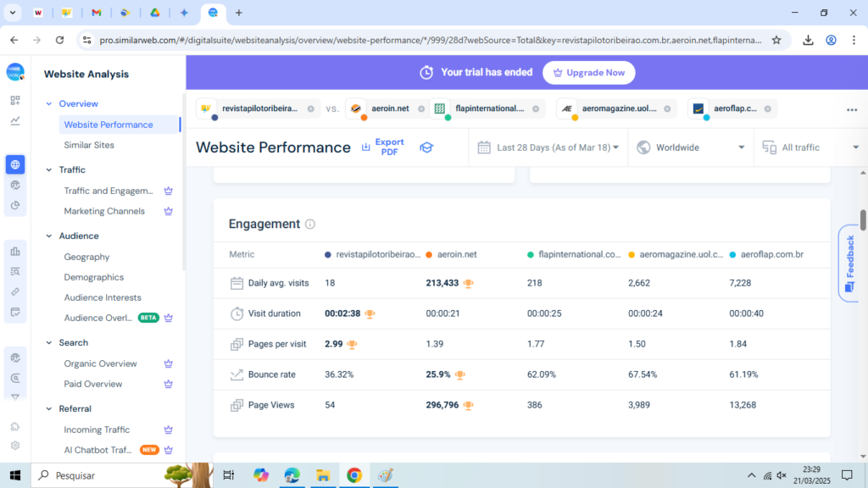
Task: Click the globe Website Analysis sidebar icon
Action: pyautogui.click(x=15, y=164)
